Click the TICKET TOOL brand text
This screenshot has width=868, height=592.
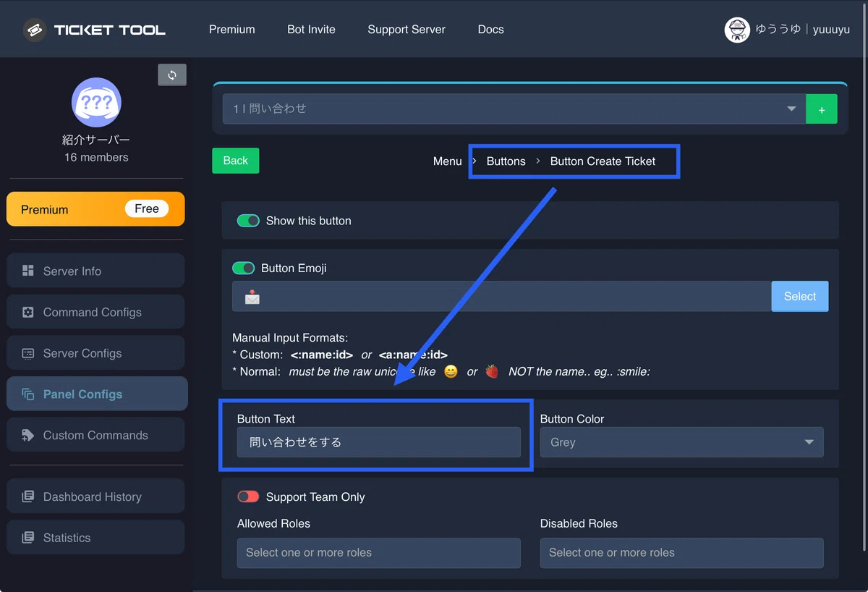(109, 30)
